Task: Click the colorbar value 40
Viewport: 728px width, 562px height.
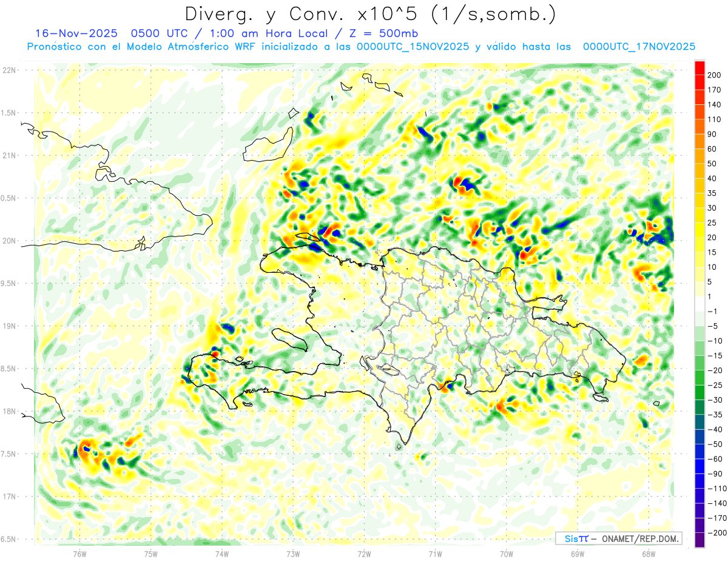Action: click(x=713, y=178)
